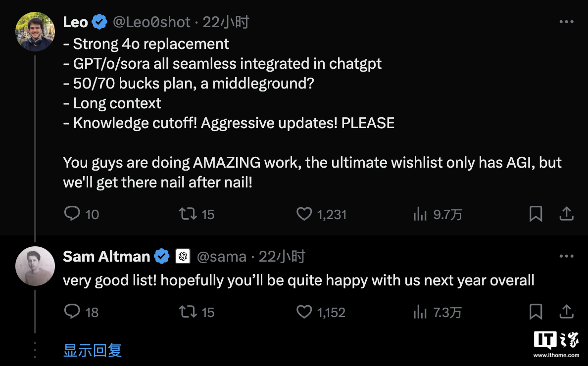Viewport: 588px width, 366px height.
Task: Open Sam Altman's profile picture
Action: pos(35,266)
